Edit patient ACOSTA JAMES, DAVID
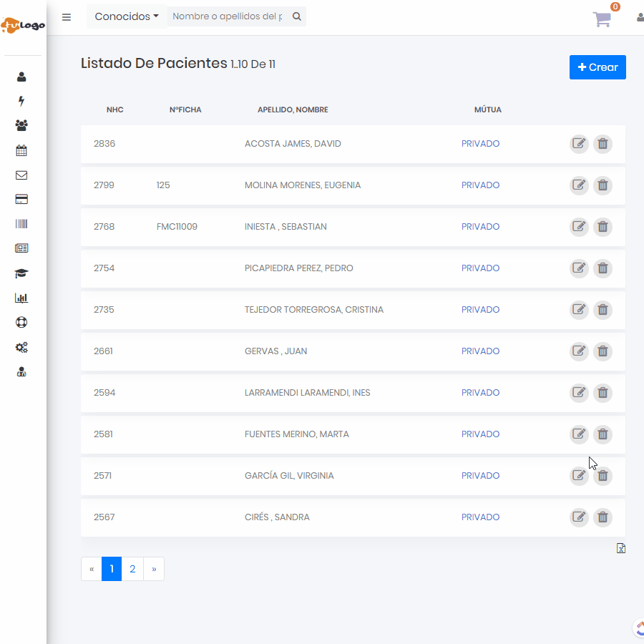 [579, 144]
